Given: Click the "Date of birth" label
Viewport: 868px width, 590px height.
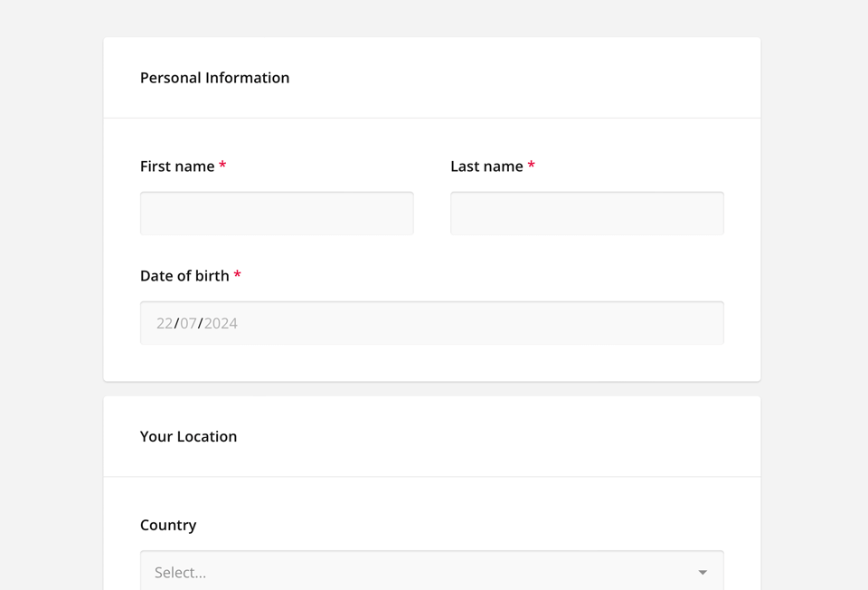Looking at the screenshot, I should pyautogui.click(x=184, y=276).
